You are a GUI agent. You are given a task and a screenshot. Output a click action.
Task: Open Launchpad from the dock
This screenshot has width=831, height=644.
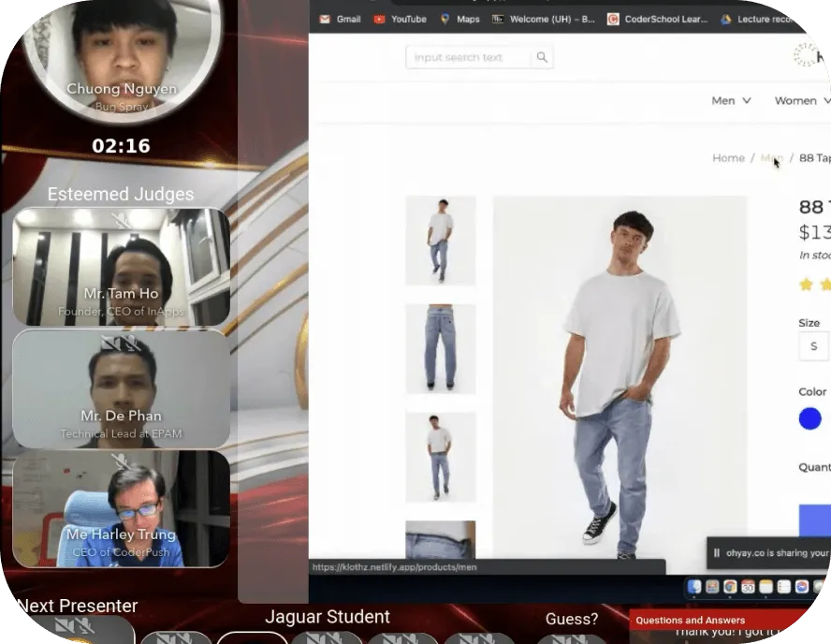[x=712, y=587]
